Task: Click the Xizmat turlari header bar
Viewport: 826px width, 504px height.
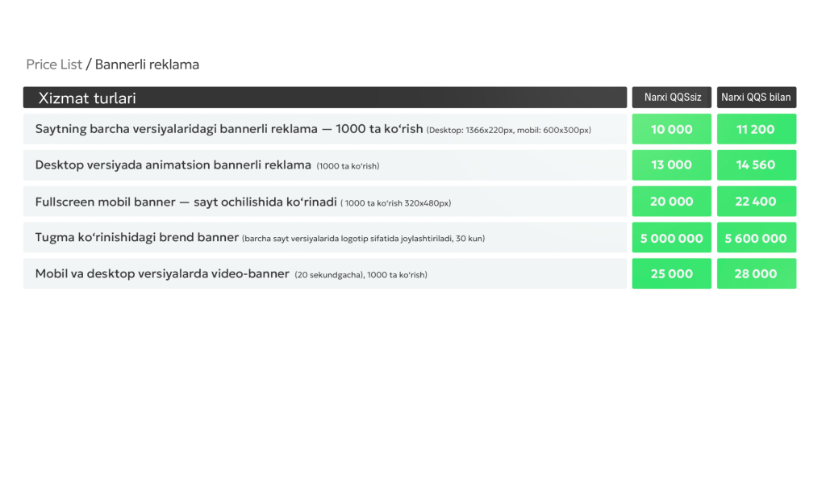Action: pos(324,98)
